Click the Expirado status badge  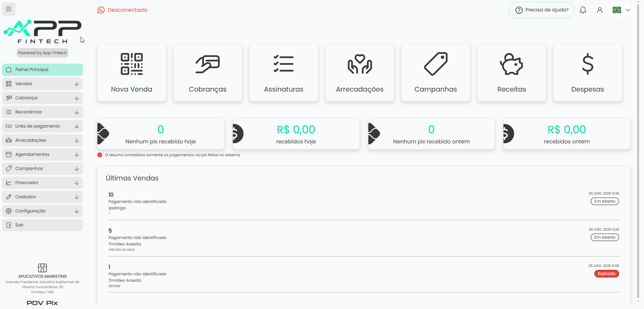607,274
